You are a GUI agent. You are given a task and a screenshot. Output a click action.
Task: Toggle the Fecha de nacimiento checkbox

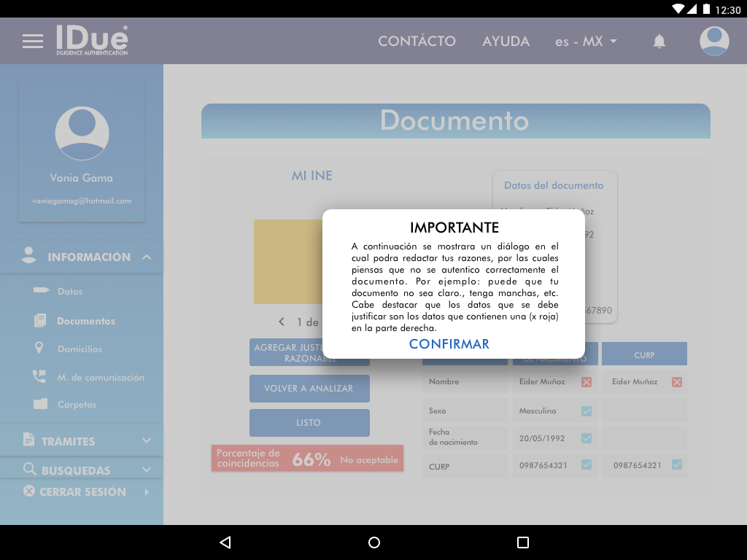point(587,438)
